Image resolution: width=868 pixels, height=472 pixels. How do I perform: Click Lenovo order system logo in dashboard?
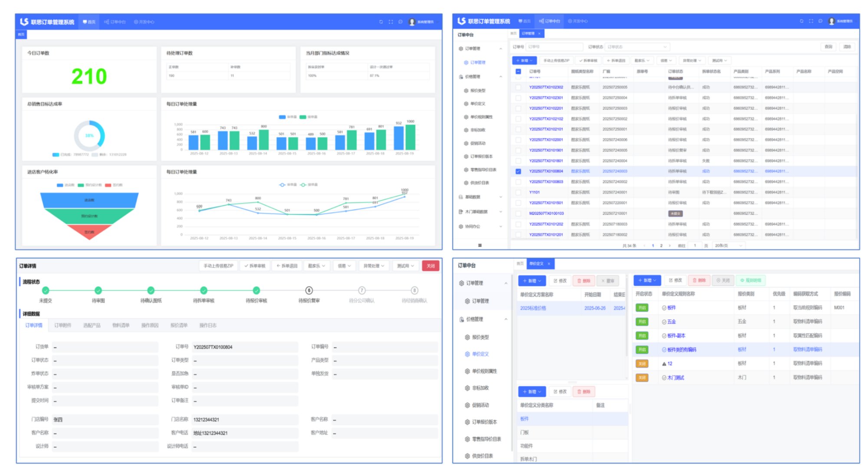tap(24, 22)
